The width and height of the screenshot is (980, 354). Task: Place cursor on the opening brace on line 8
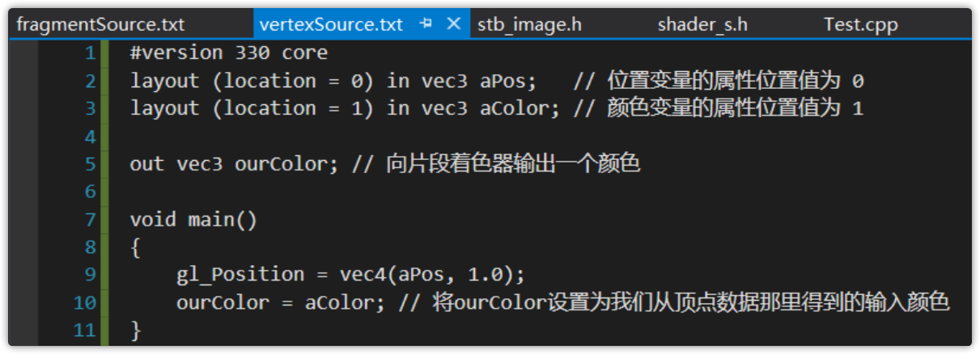pos(135,247)
